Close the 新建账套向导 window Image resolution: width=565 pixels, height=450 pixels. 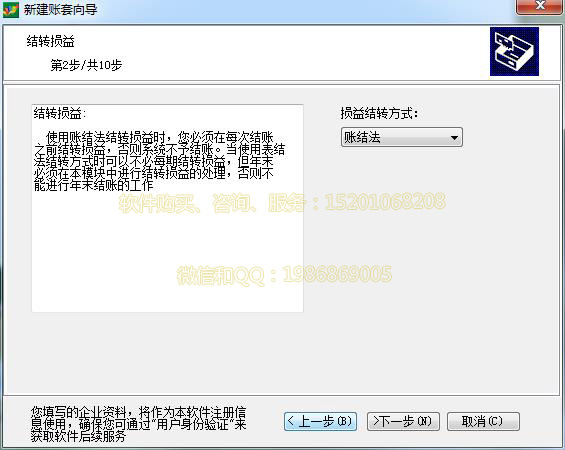539,6
